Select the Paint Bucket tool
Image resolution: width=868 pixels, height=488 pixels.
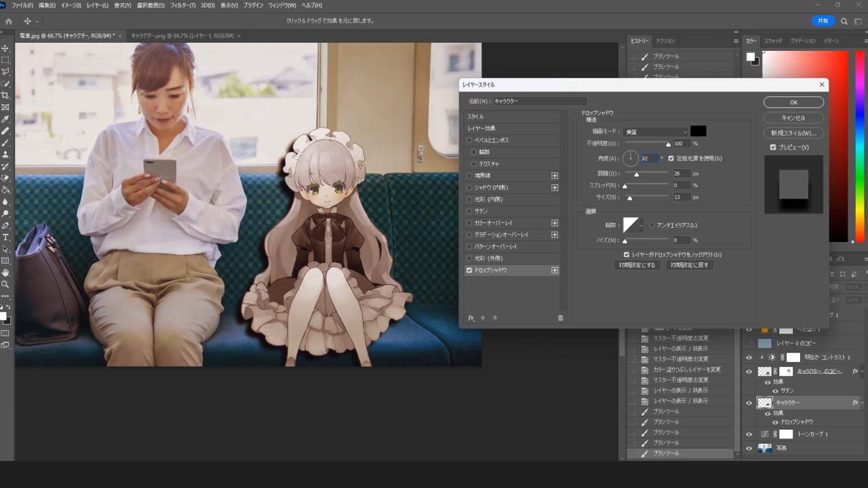coord(5,190)
